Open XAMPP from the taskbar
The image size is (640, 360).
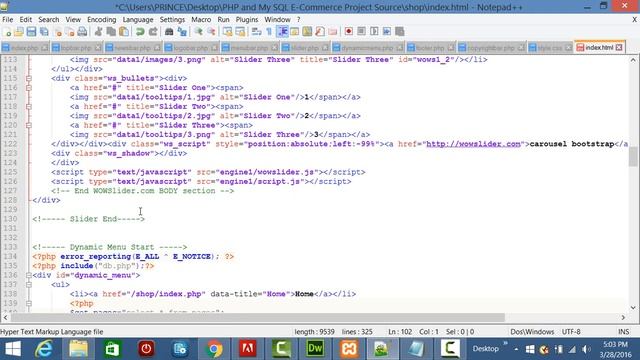pyautogui.click(x=349, y=349)
